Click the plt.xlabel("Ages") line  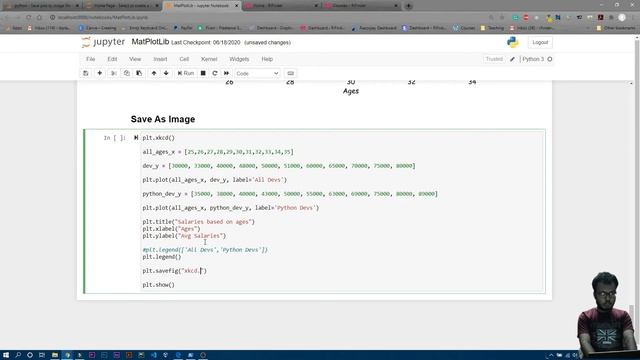(x=171, y=229)
